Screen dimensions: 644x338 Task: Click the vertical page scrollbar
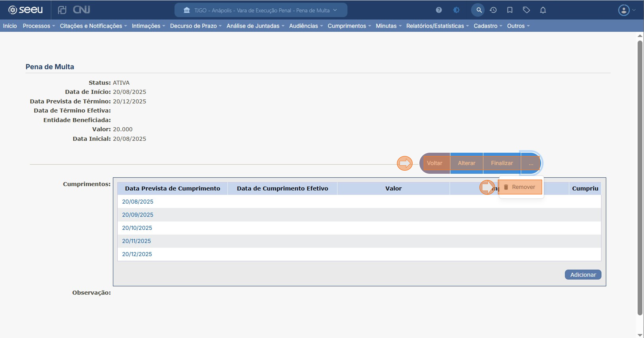pyautogui.click(x=640, y=175)
